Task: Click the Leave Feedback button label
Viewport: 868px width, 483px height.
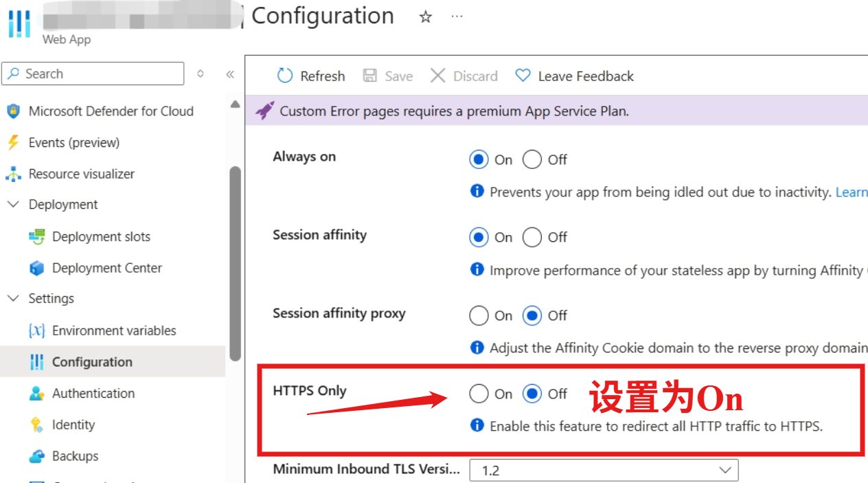Action: click(x=586, y=76)
